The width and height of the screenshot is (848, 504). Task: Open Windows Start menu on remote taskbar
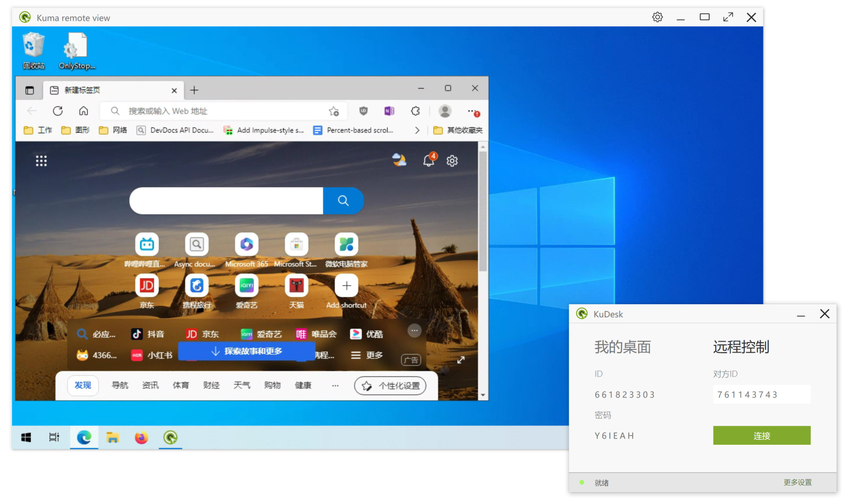click(26, 438)
